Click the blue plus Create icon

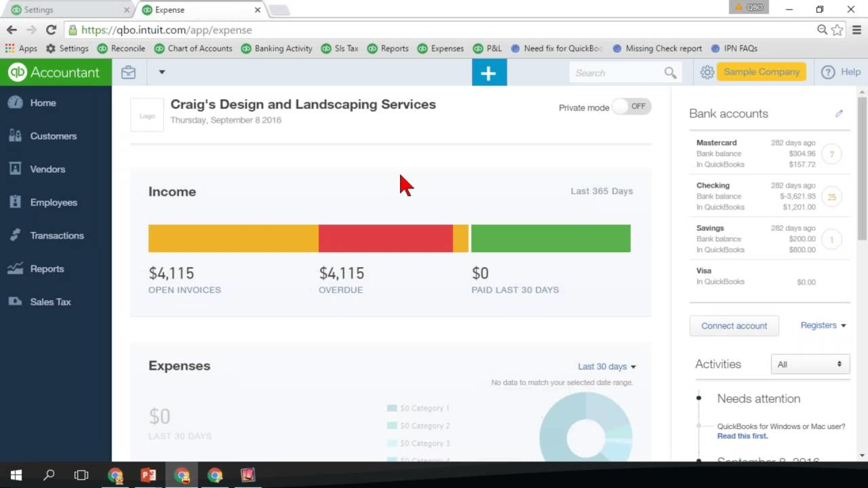click(489, 73)
